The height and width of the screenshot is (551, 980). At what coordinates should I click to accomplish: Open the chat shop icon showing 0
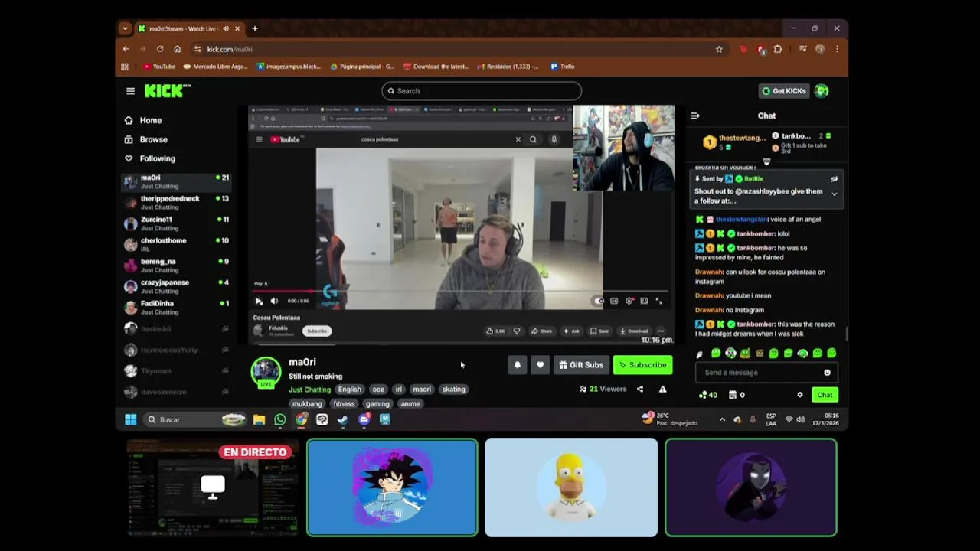point(737,395)
